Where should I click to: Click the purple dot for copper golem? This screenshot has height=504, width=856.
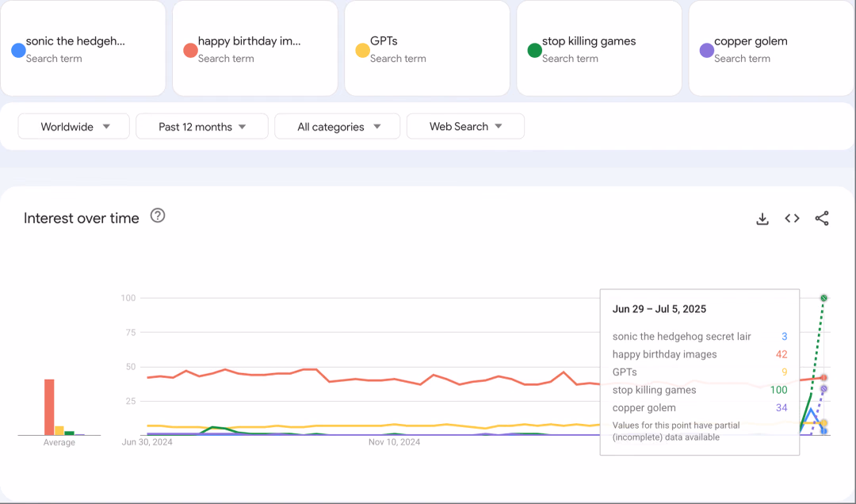pyautogui.click(x=706, y=50)
